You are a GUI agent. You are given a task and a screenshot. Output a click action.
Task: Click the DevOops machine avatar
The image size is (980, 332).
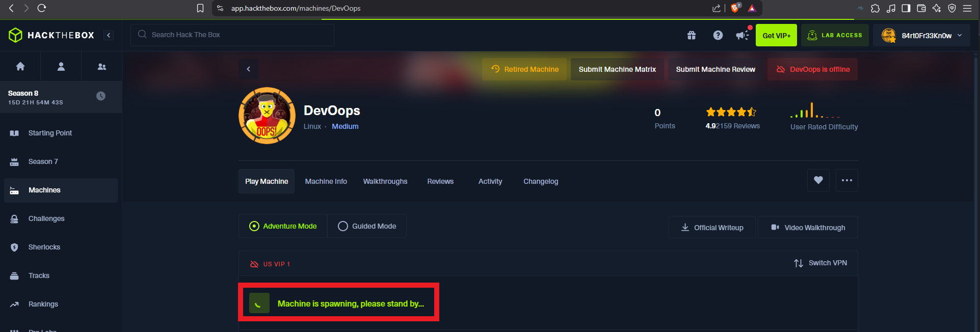267,116
